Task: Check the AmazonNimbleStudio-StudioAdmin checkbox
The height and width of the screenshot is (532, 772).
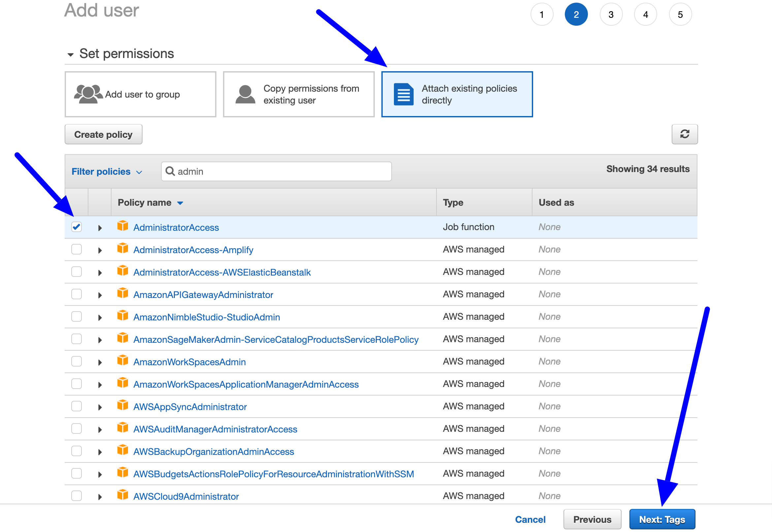Action: click(77, 316)
